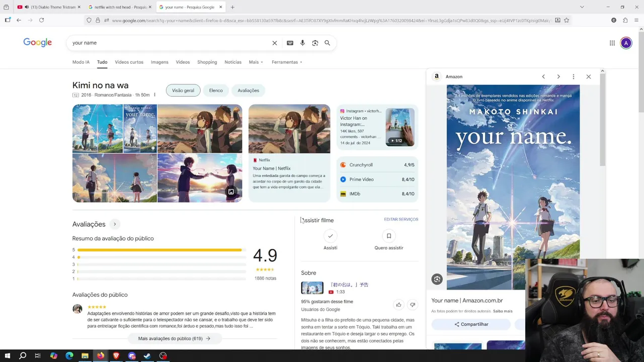This screenshot has width=644, height=362.
Task: Dislike the description with thumbs down
Action: pos(413,304)
